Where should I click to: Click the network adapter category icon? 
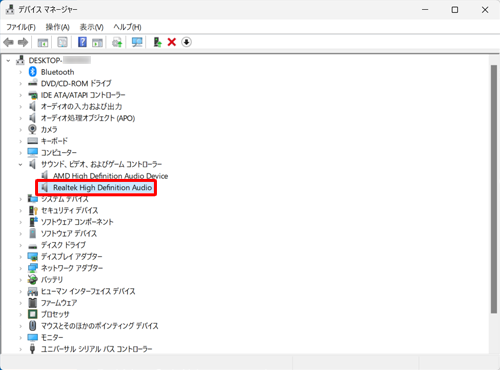pyautogui.click(x=32, y=268)
